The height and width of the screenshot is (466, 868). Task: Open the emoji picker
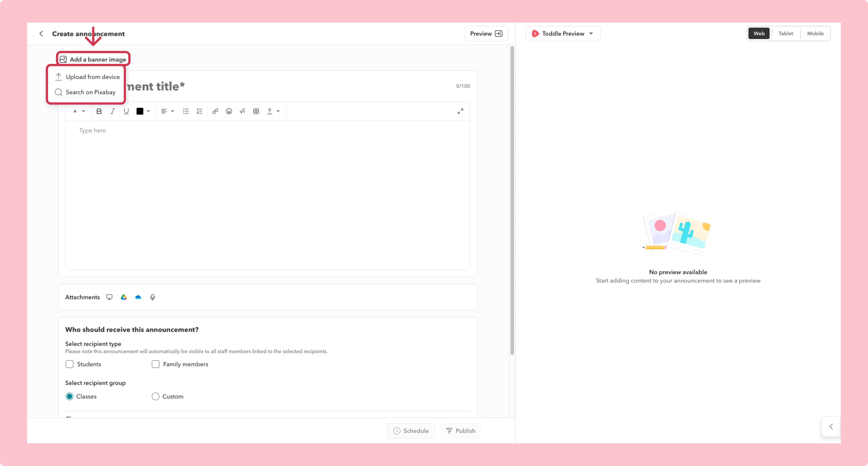(229, 111)
